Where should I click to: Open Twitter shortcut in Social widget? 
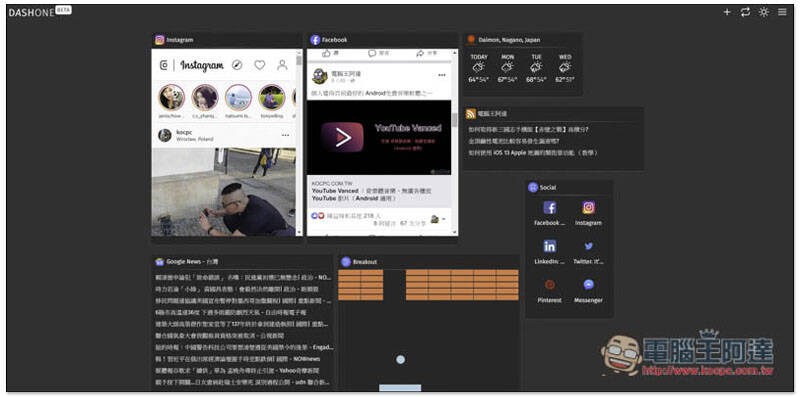(x=588, y=252)
